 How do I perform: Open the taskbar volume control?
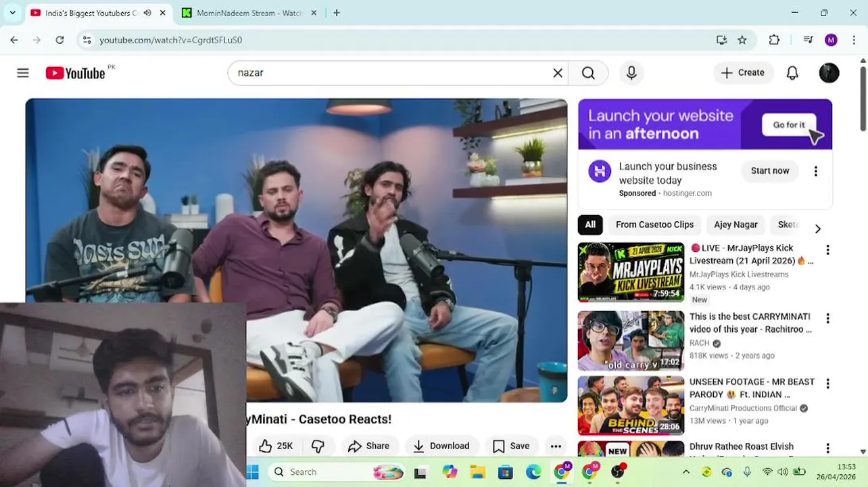783,472
